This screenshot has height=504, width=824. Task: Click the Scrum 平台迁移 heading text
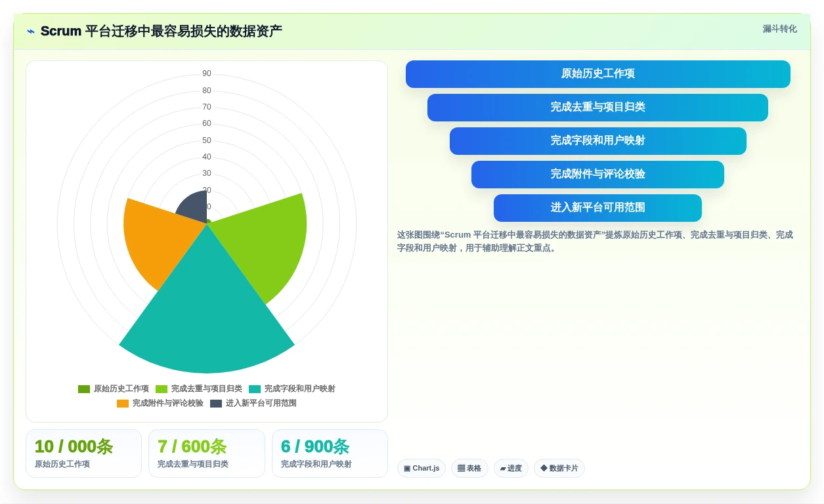(x=162, y=31)
